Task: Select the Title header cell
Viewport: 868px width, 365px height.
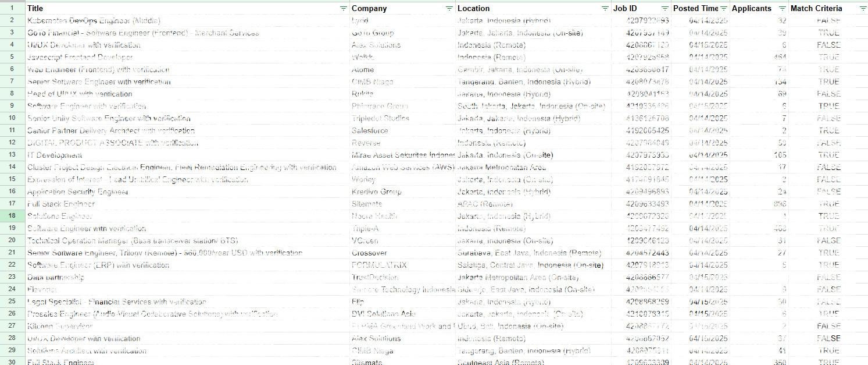Action: click(x=187, y=9)
